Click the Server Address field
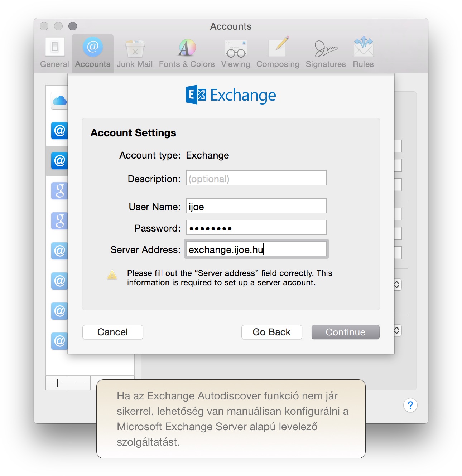 click(x=256, y=249)
